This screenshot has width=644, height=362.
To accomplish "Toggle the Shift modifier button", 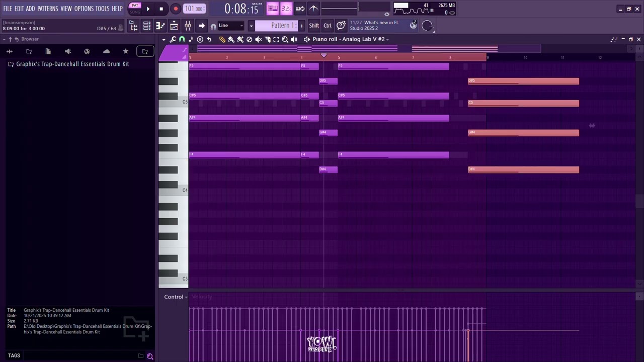I will (x=314, y=25).
